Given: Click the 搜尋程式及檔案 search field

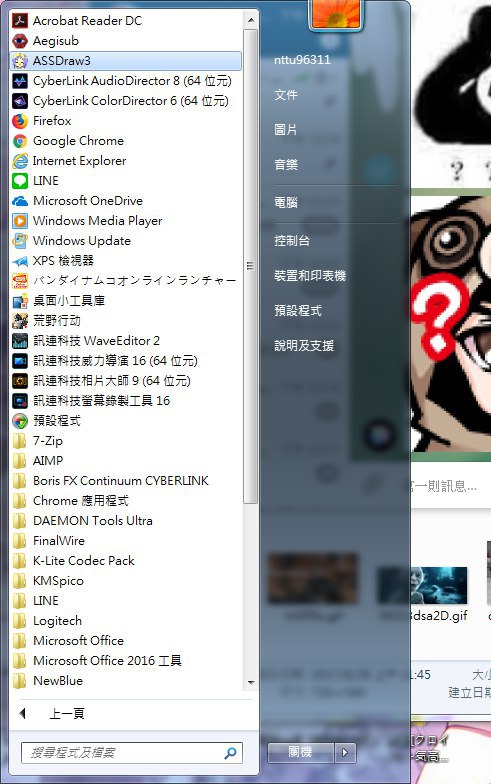Looking at the screenshot, I should click(x=132, y=752).
